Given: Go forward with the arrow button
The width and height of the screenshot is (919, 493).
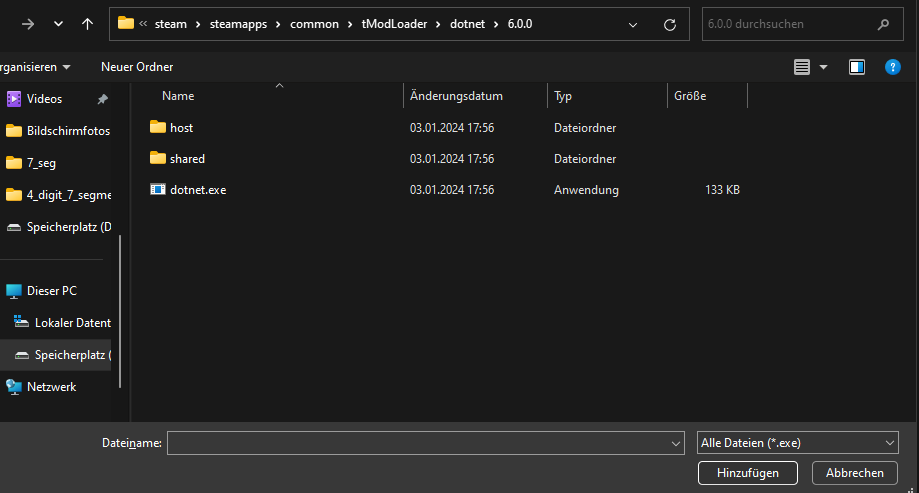Looking at the screenshot, I should pos(28,24).
